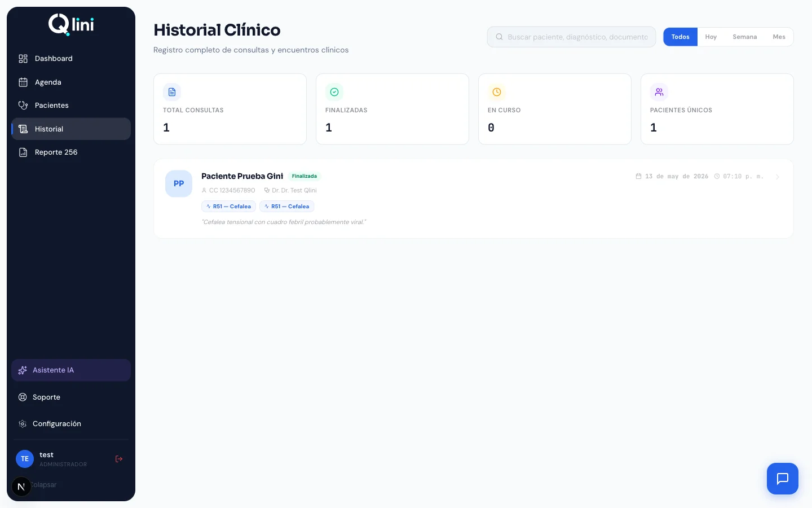Open the Dashboard grid icon
The width and height of the screenshot is (812, 508).
pos(23,59)
